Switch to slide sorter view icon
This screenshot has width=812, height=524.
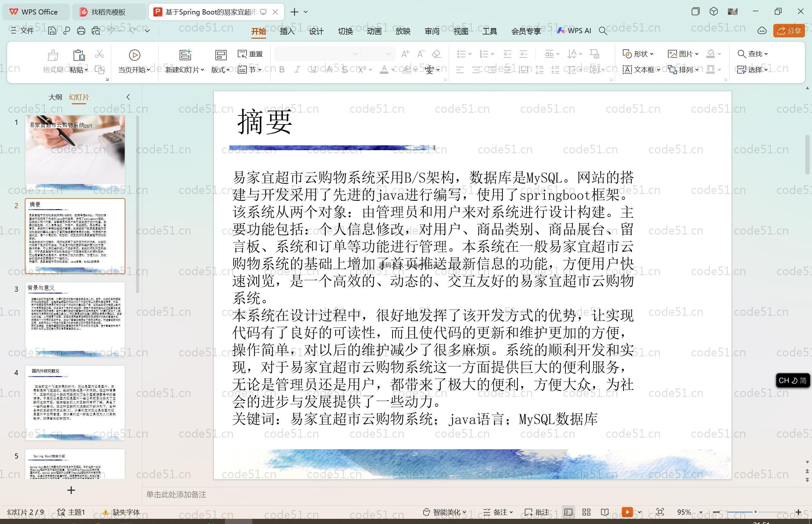click(x=586, y=512)
